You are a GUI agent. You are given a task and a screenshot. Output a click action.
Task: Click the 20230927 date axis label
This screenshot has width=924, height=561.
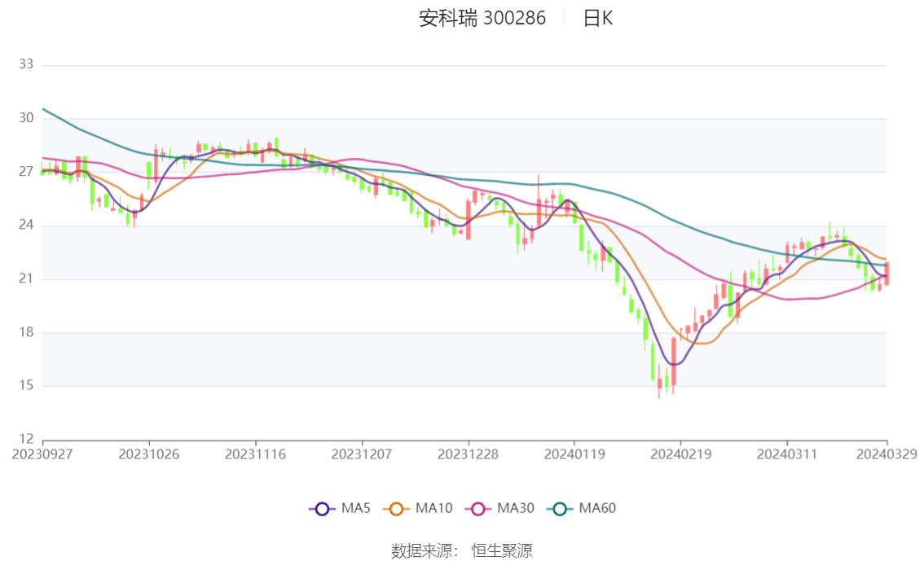click(x=42, y=454)
